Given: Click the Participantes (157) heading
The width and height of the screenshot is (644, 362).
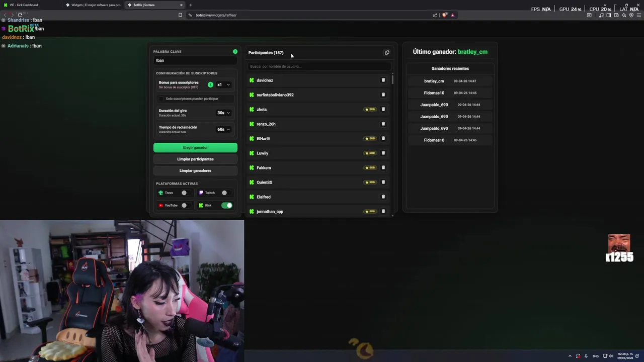Looking at the screenshot, I should pos(266,52).
